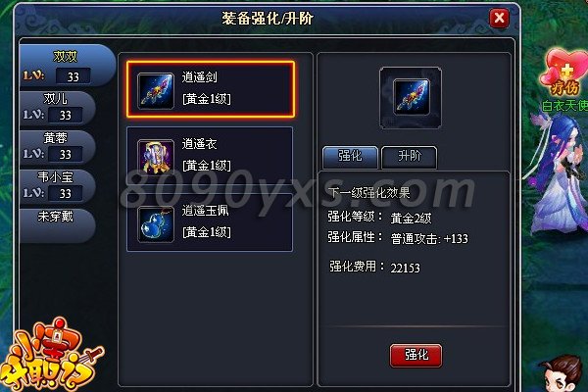The width and height of the screenshot is (588, 392).
Task: Open the 疗伤 heart healing icon
Action: (563, 73)
